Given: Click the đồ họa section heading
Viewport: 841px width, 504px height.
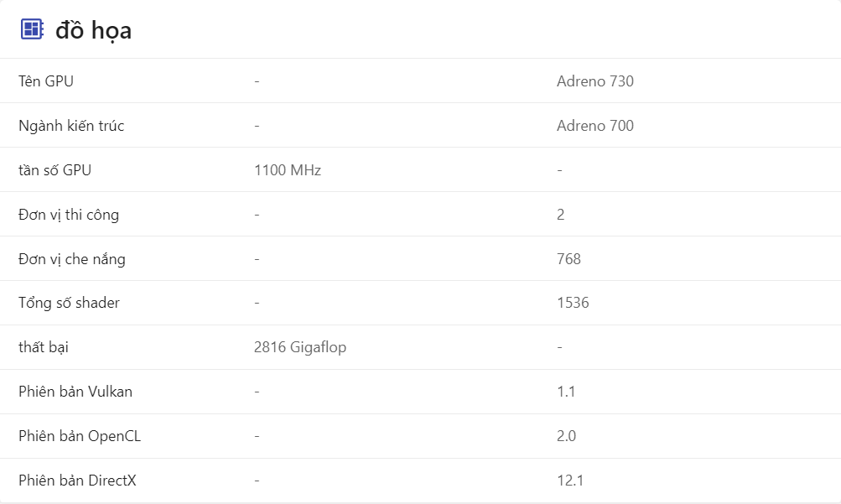Looking at the screenshot, I should 93,30.
